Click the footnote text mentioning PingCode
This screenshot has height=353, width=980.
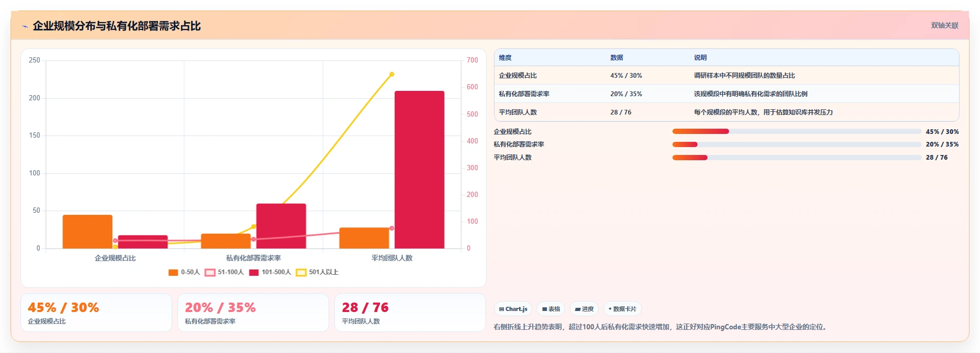[661, 327]
